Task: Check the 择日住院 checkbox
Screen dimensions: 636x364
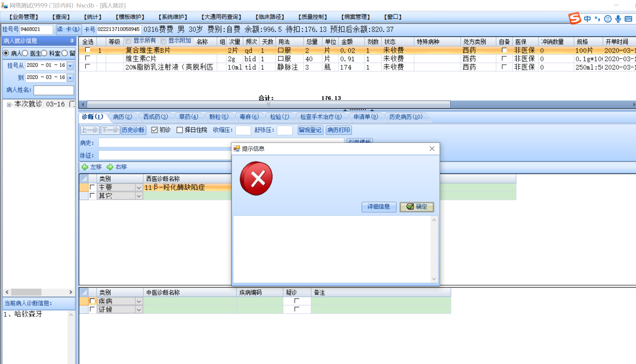Action: tap(180, 130)
